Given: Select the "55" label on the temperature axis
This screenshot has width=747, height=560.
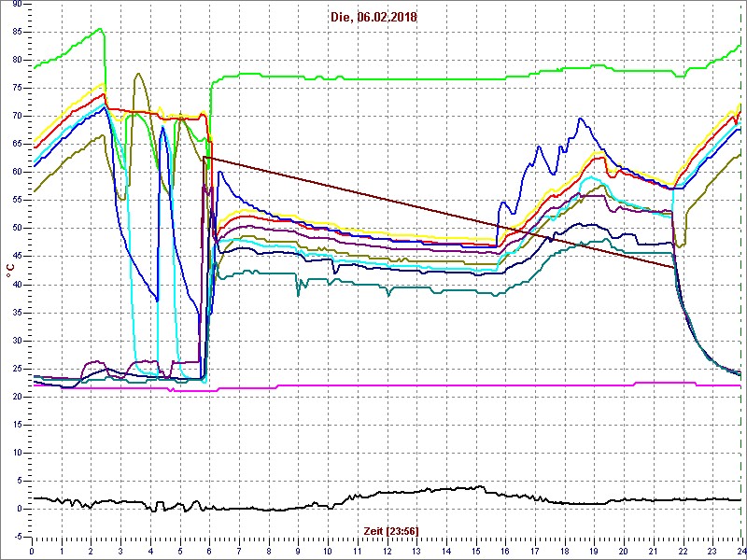Looking at the screenshot, I should point(18,201).
